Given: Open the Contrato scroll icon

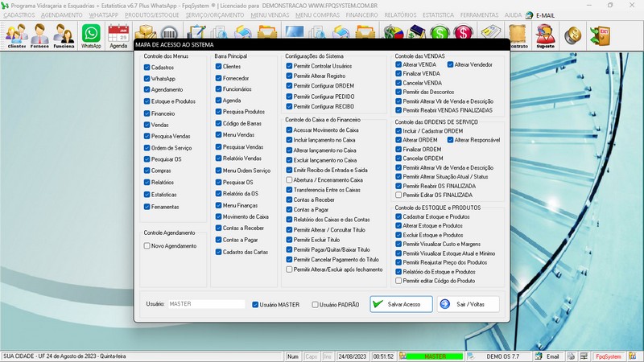Looking at the screenshot, I should (518, 36).
